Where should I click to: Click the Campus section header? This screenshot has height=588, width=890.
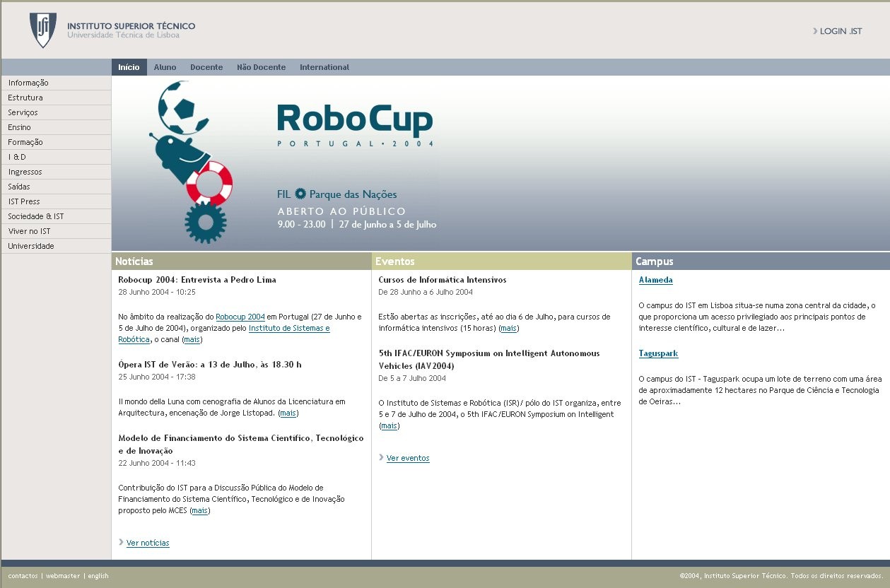click(761, 261)
